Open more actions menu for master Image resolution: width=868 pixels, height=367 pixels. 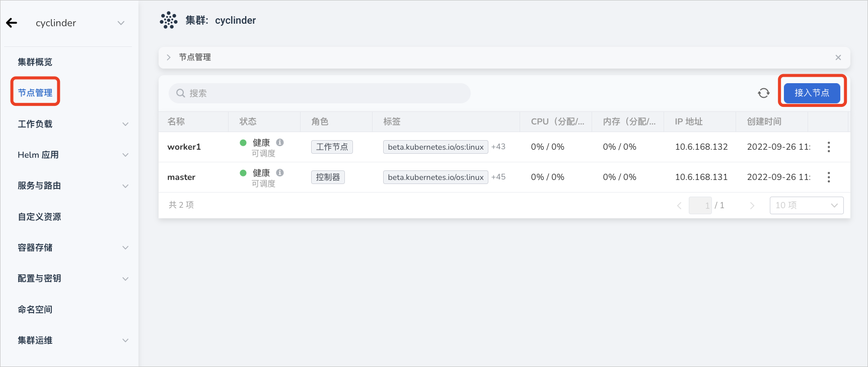click(829, 177)
